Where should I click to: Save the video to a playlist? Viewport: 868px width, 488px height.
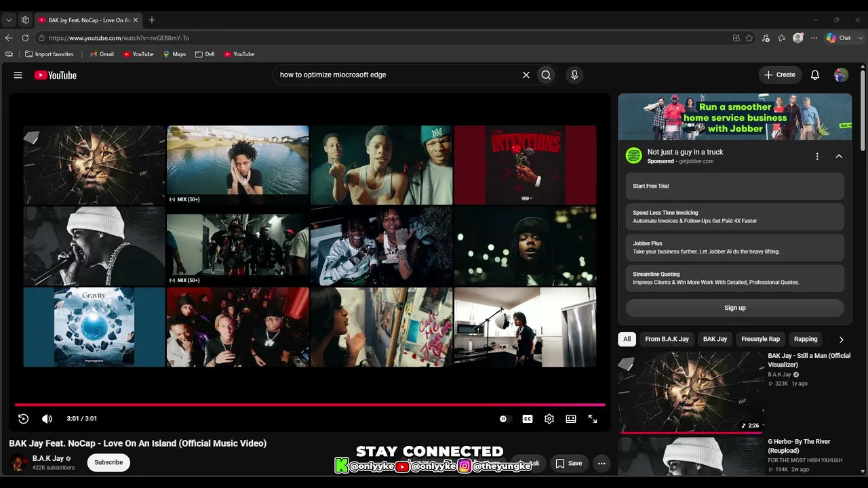[568, 464]
